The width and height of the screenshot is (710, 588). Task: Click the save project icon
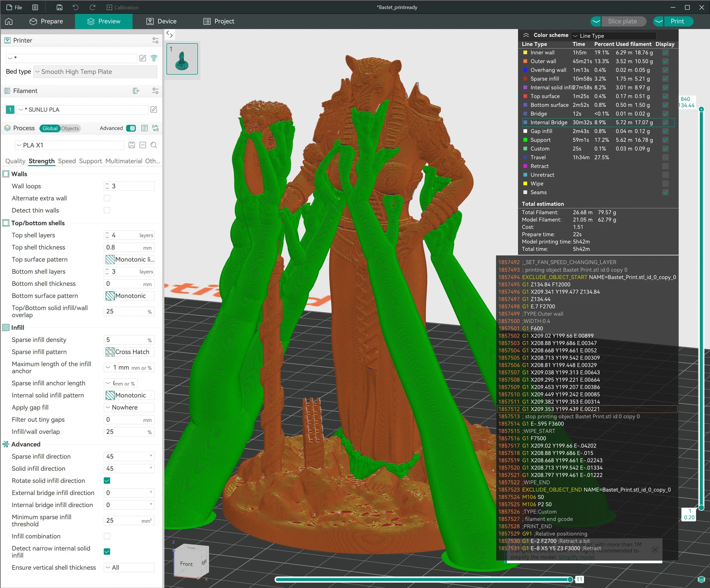[59, 7]
